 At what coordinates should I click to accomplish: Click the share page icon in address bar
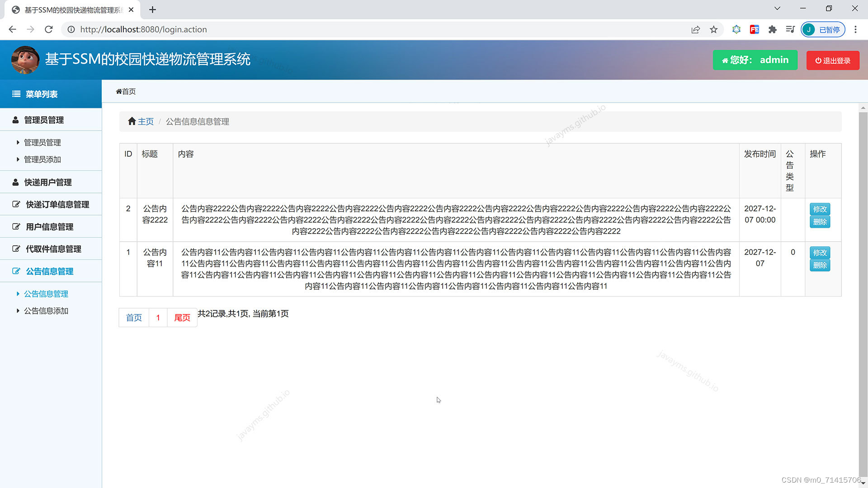point(695,29)
